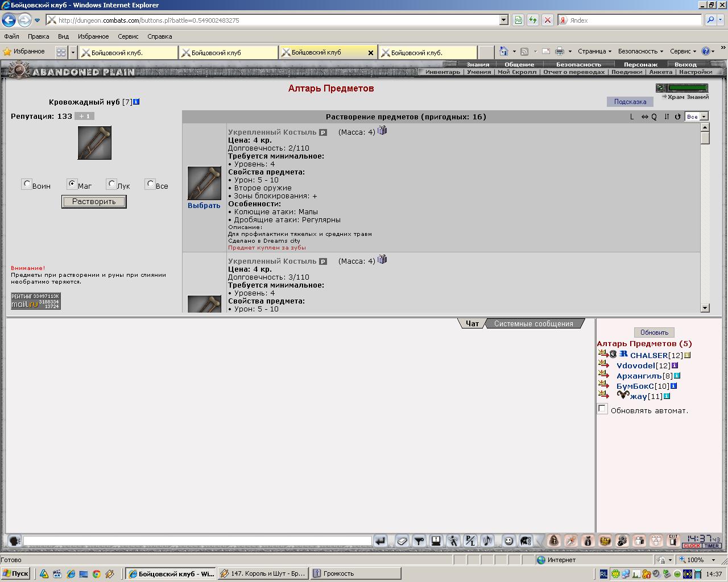The image size is (728, 582).
Task: Click the compass map icon in bottom toolbar
Action: pos(570,541)
